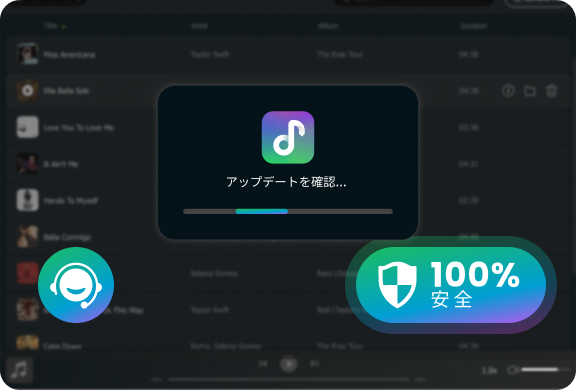Play the highlighted song thumbnail play icon

click(x=28, y=90)
